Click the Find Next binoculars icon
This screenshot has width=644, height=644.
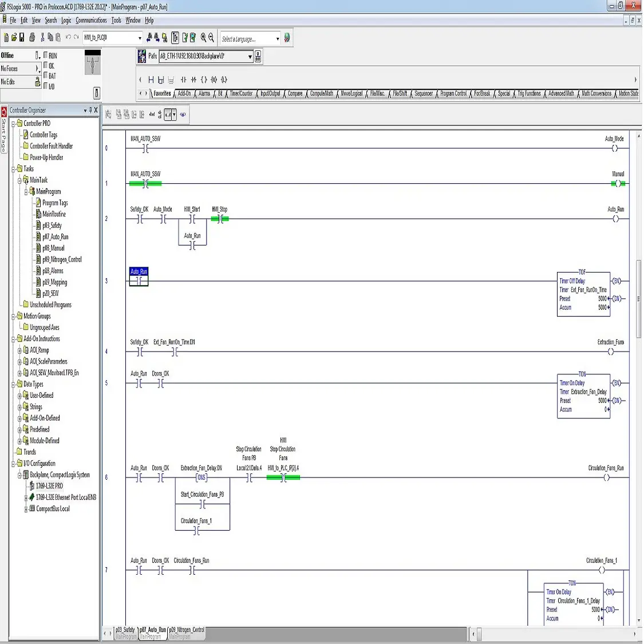coord(157,38)
